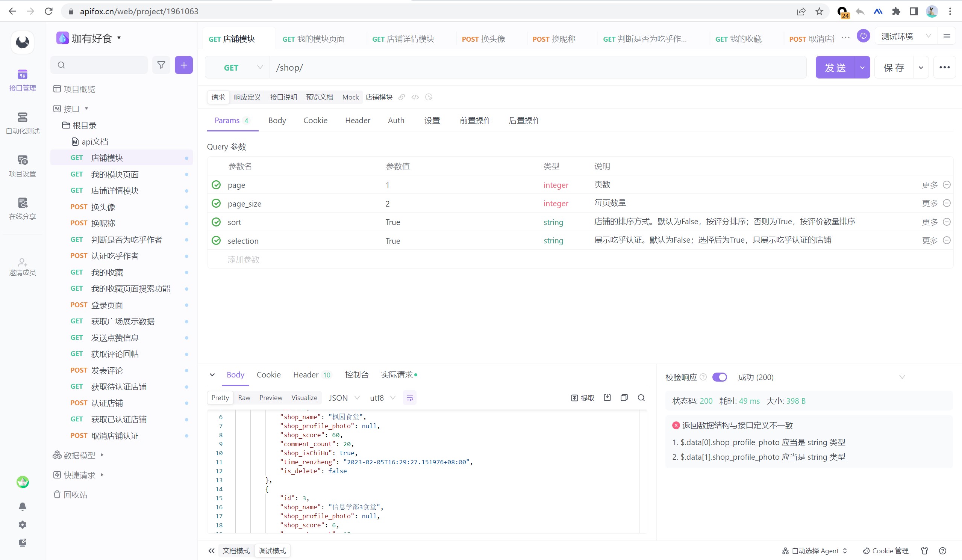Click the search-in-response magnifier icon

coord(641,398)
